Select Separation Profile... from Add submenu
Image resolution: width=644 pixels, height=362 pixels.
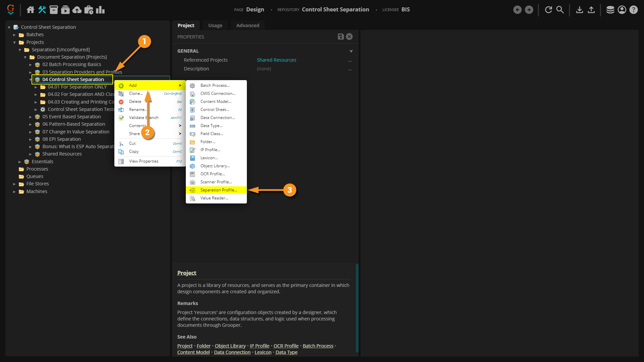218,190
